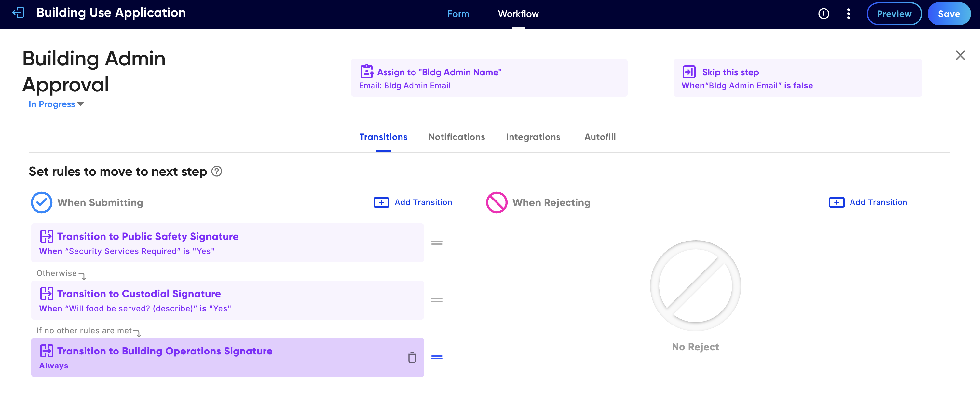The height and width of the screenshot is (401, 980).
Task: Click help icon next to Set rules heading
Action: (217, 172)
